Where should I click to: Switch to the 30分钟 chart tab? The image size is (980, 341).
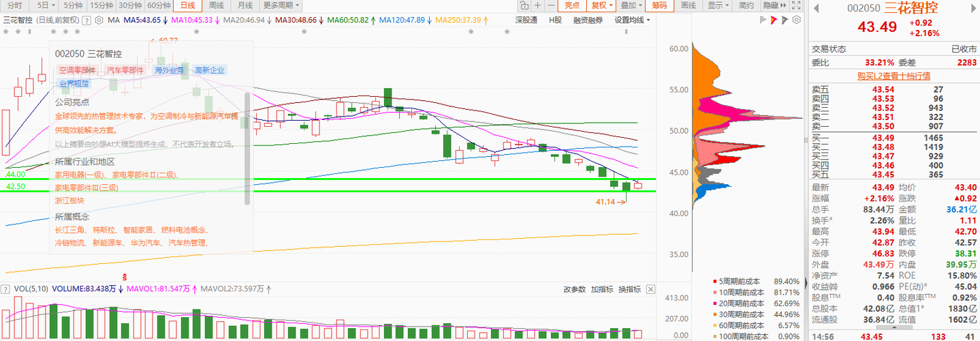[130, 5]
